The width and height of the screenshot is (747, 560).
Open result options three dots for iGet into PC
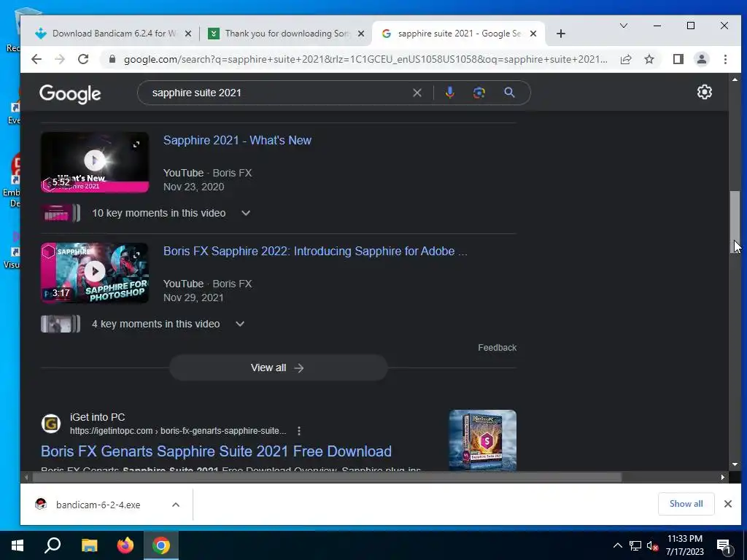(x=298, y=431)
